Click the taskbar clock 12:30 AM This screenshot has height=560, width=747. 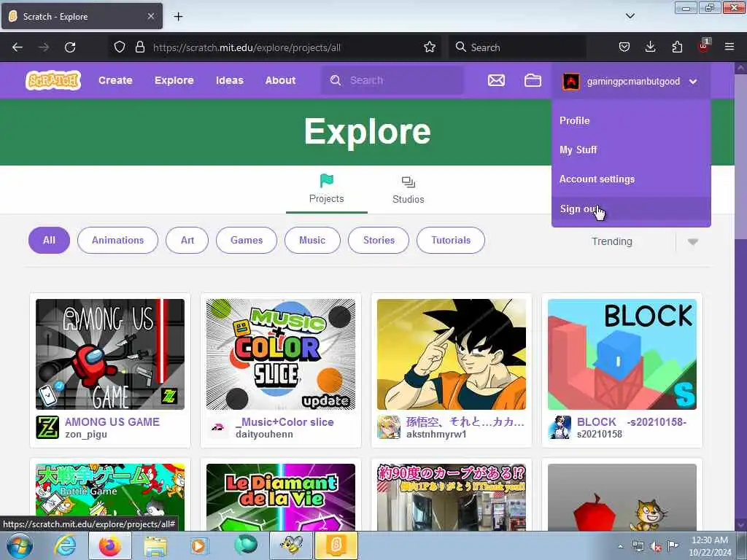pyautogui.click(x=709, y=540)
